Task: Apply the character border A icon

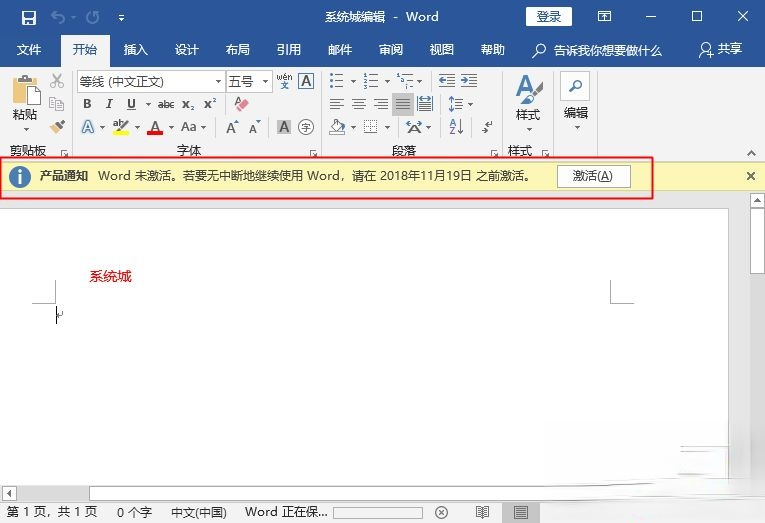Action: point(306,81)
